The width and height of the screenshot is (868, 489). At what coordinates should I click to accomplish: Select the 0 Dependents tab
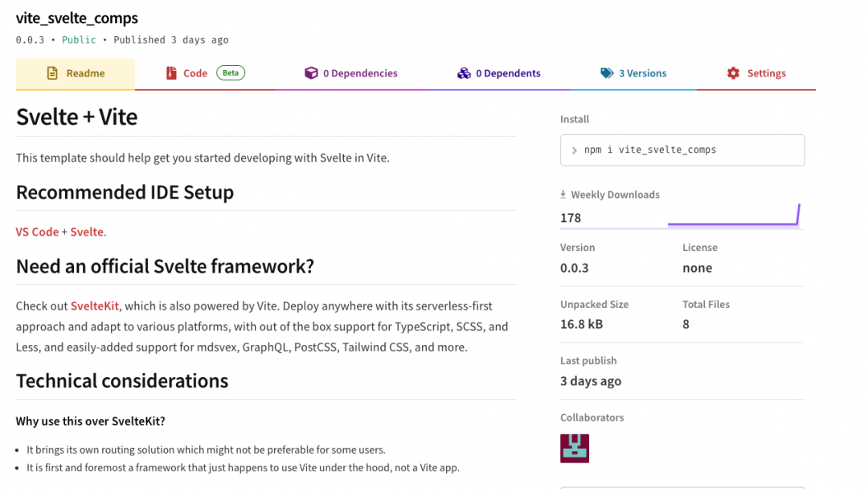(x=507, y=72)
